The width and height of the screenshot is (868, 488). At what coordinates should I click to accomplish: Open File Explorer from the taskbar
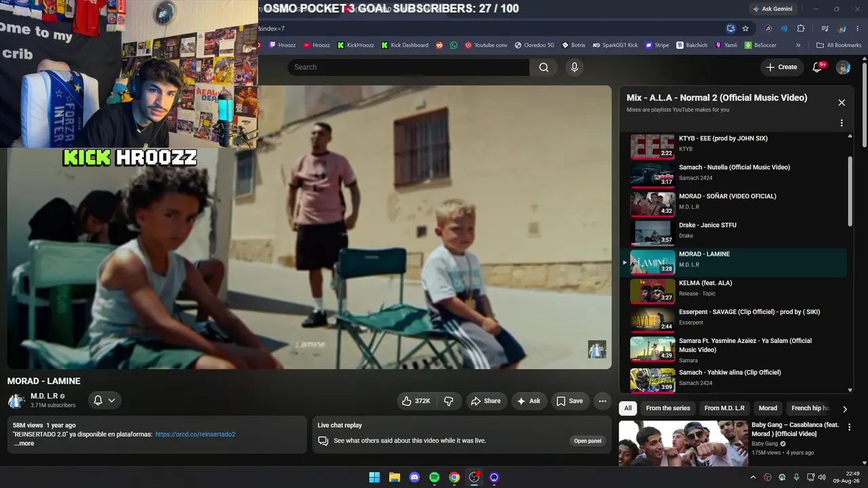click(395, 477)
